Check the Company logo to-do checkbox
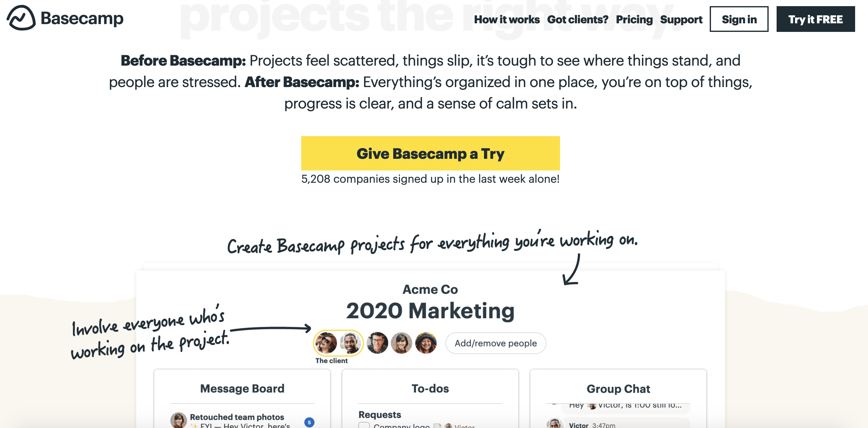 364,425
